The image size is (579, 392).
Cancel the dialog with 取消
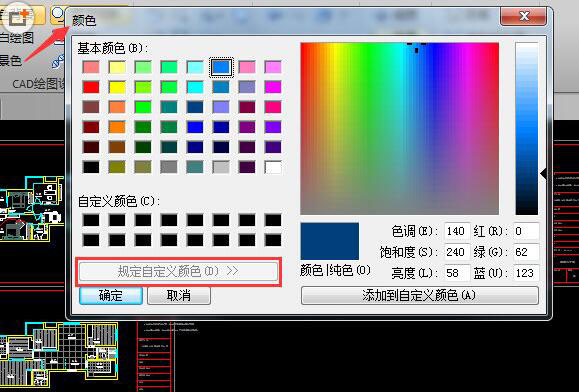click(179, 295)
